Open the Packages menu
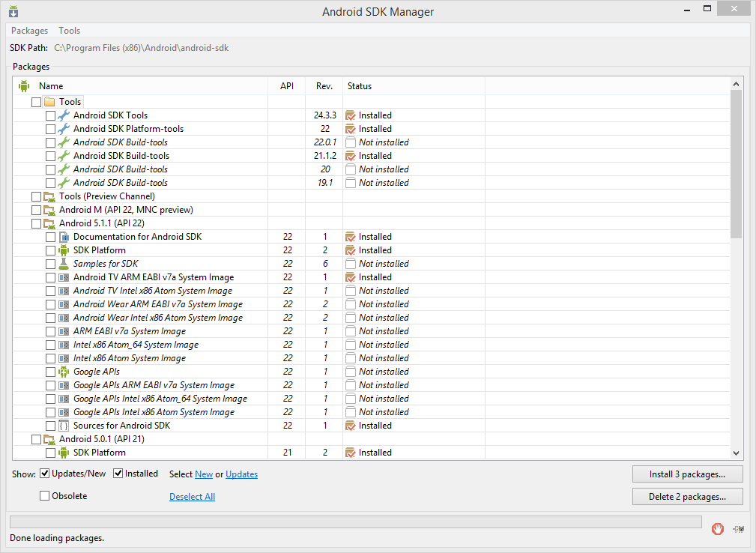 (29, 31)
